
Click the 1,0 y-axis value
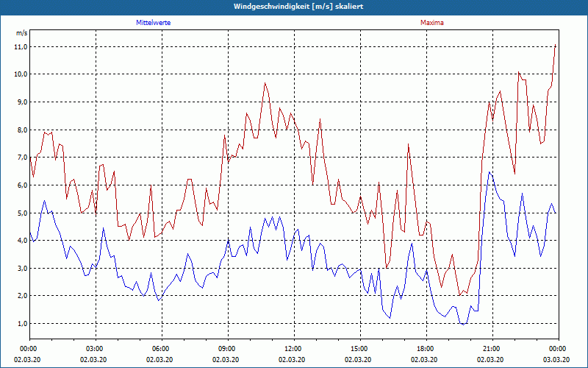click(22, 323)
